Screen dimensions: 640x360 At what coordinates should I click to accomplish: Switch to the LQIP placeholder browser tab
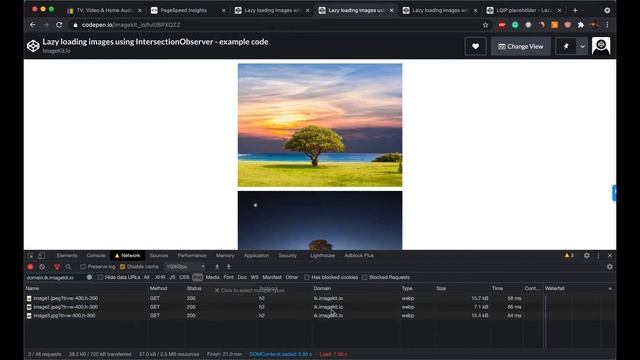(524, 10)
